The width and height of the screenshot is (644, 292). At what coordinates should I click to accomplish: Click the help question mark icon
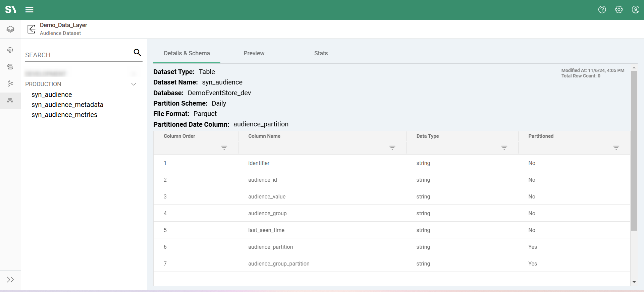602,10
